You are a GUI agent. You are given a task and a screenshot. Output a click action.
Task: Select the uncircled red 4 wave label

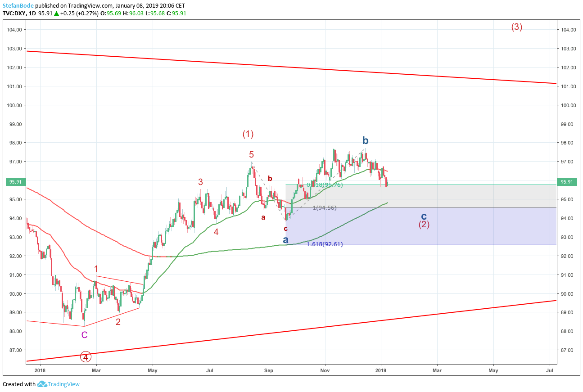point(216,232)
